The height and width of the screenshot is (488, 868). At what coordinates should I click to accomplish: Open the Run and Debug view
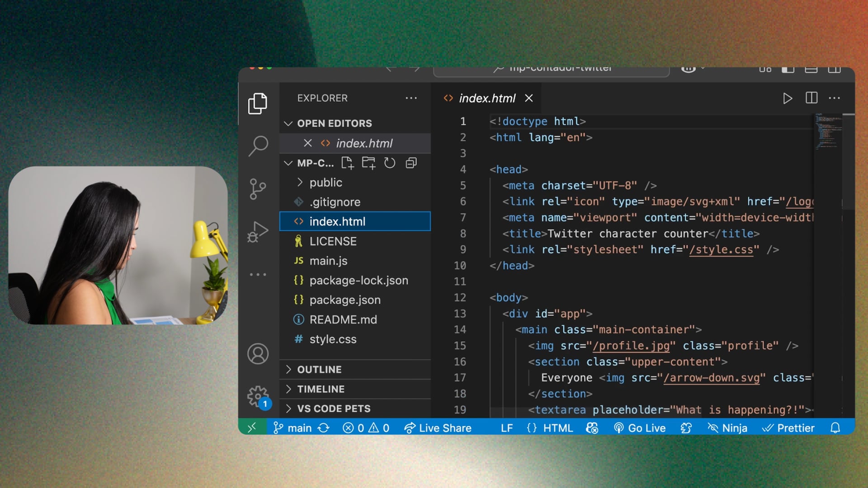pos(258,232)
